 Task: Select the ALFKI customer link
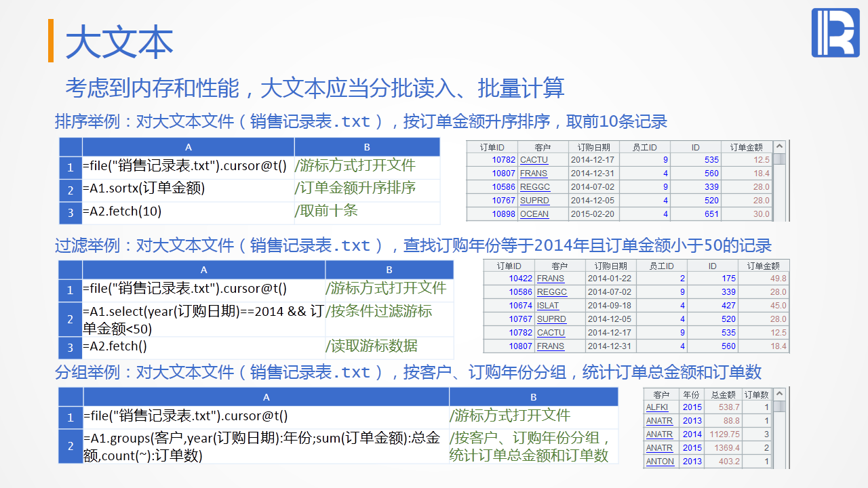657,407
